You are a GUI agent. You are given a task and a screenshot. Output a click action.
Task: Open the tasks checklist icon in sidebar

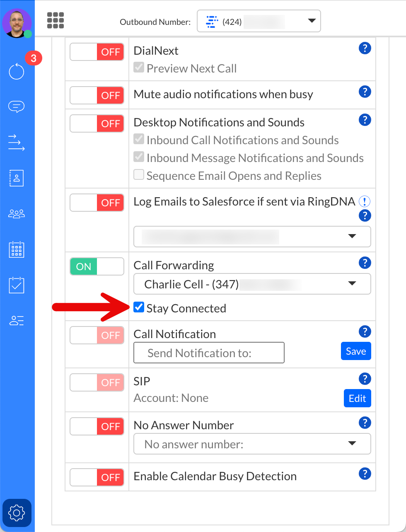pos(17,285)
